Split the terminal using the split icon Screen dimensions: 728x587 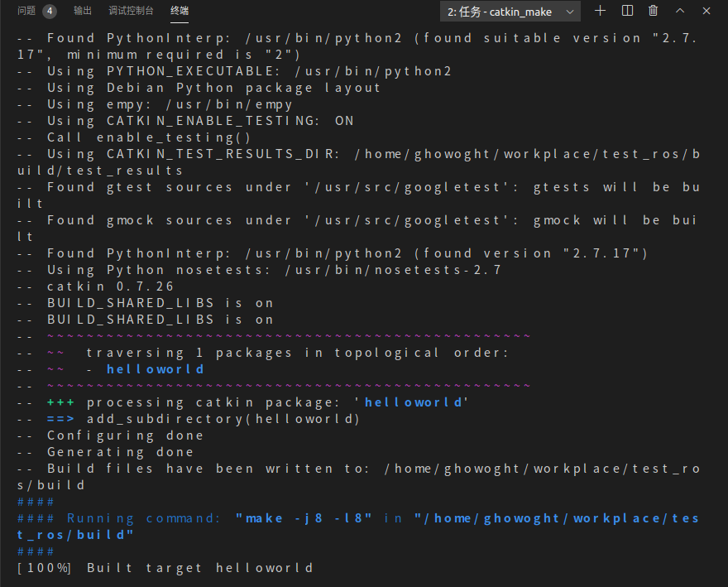click(626, 12)
